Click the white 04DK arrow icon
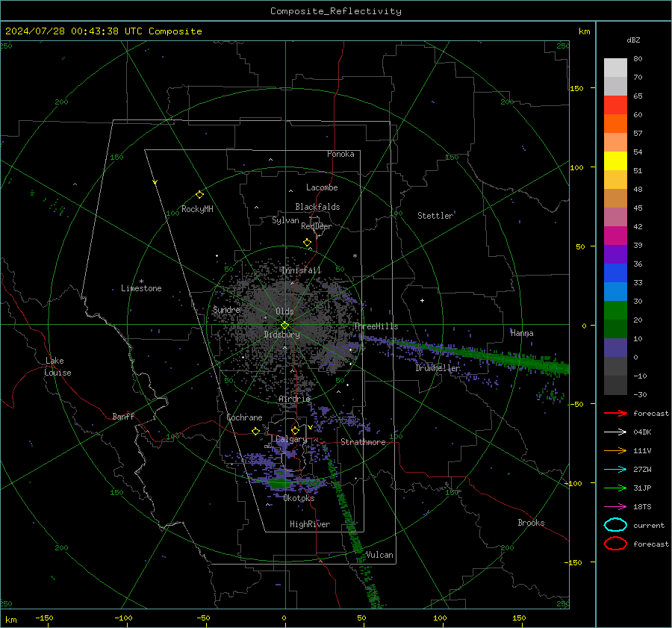 (615, 432)
